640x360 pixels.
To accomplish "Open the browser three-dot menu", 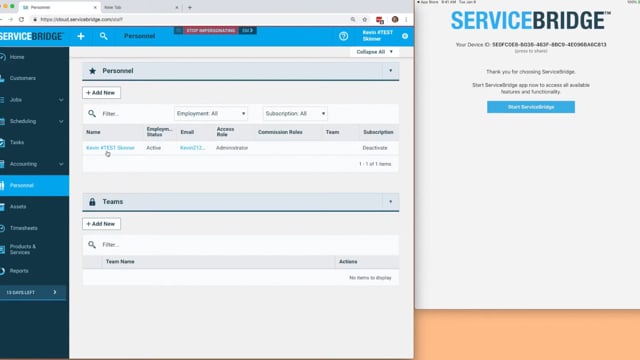I will 406,19.
